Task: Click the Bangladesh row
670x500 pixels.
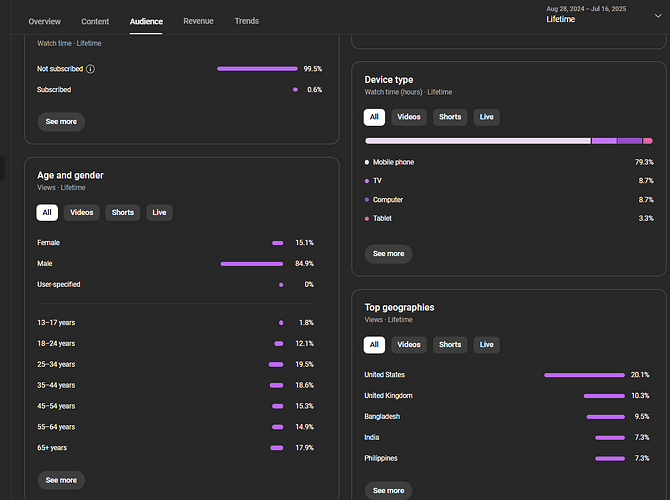Action: coord(507,417)
